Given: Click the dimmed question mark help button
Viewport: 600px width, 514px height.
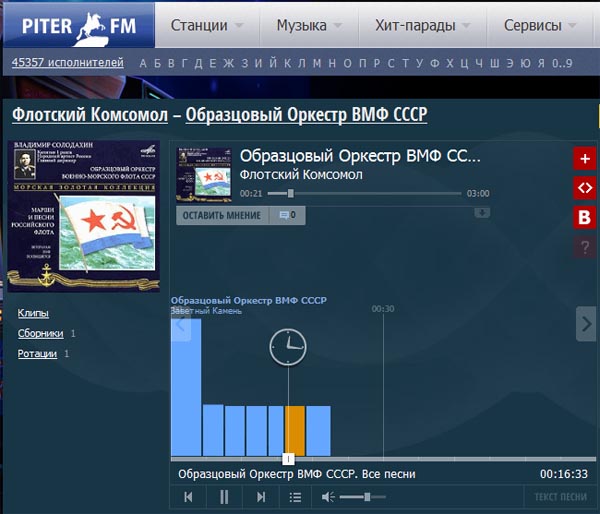Looking at the screenshot, I should point(584,247).
